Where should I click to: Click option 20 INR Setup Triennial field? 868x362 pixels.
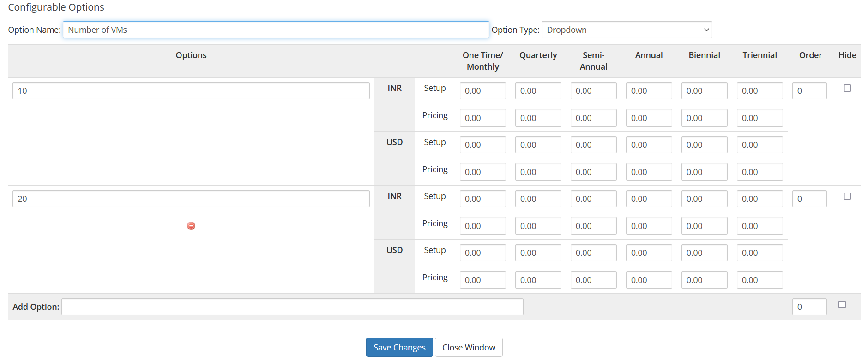click(x=759, y=199)
